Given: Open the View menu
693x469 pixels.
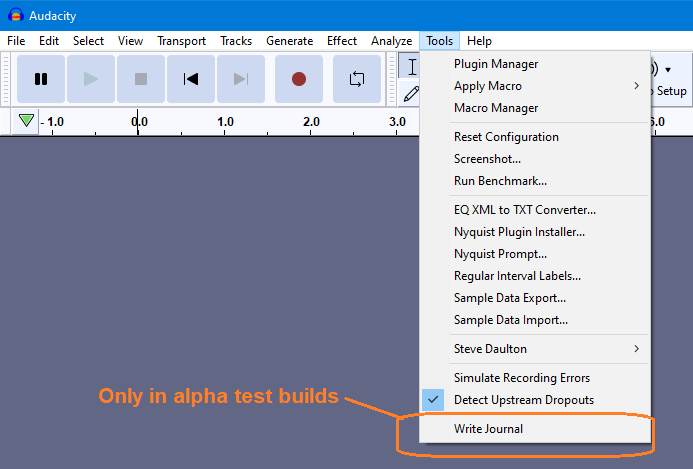Looking at the screenshot, I should (130, 41).
